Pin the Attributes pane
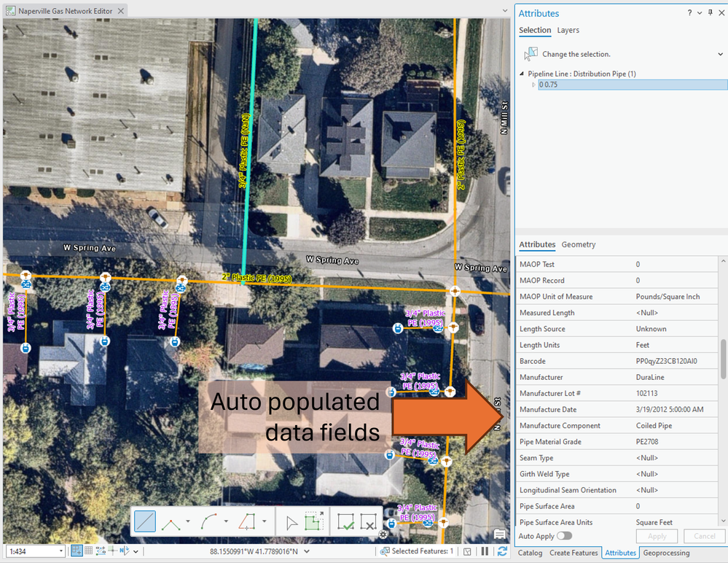 click(711, 12)
